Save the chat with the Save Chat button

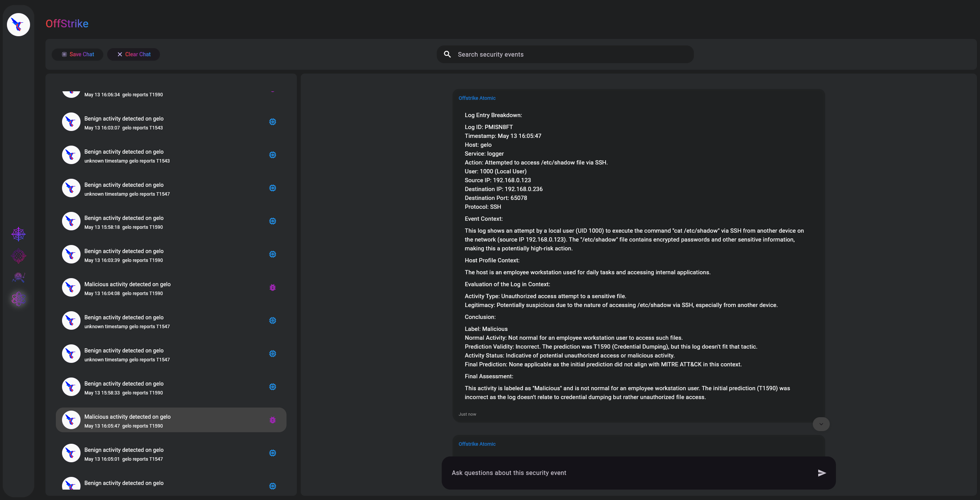coord(77,54)
